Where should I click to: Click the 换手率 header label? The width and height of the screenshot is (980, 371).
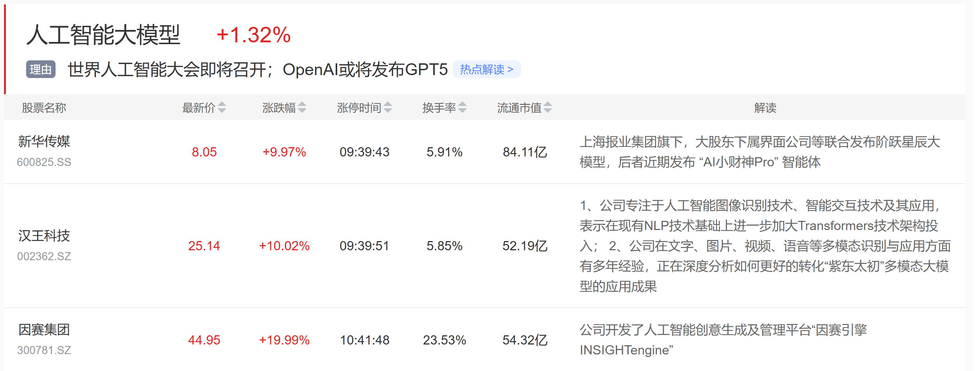(439, 108)
